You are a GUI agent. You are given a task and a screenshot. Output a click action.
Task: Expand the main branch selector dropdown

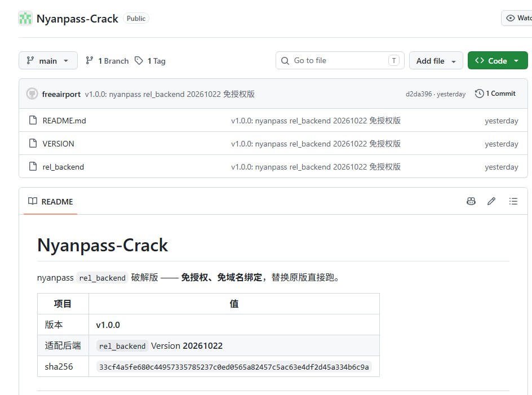point(48,60)
